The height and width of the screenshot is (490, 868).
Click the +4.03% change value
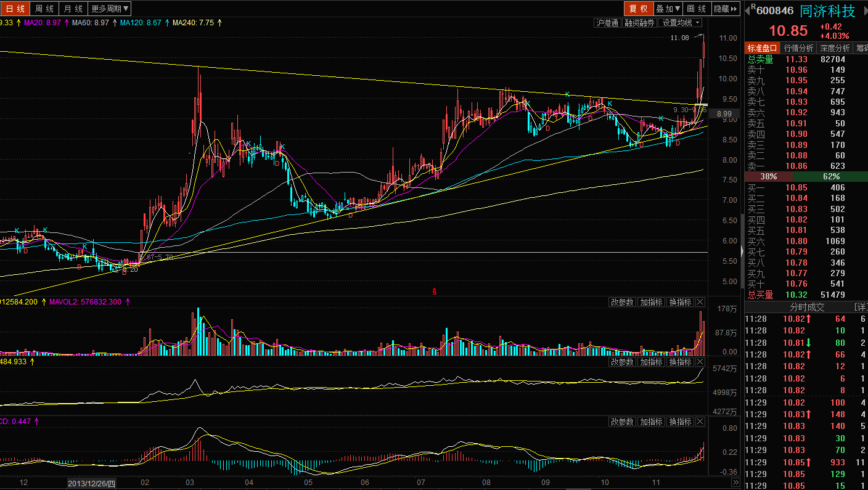click(834, 36)
